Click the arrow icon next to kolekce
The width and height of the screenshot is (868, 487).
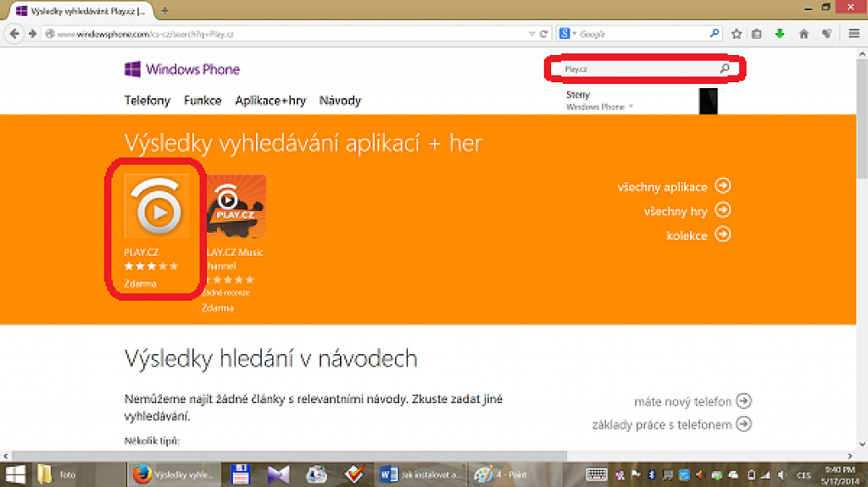pyautogui.click(x=722, y=234)
